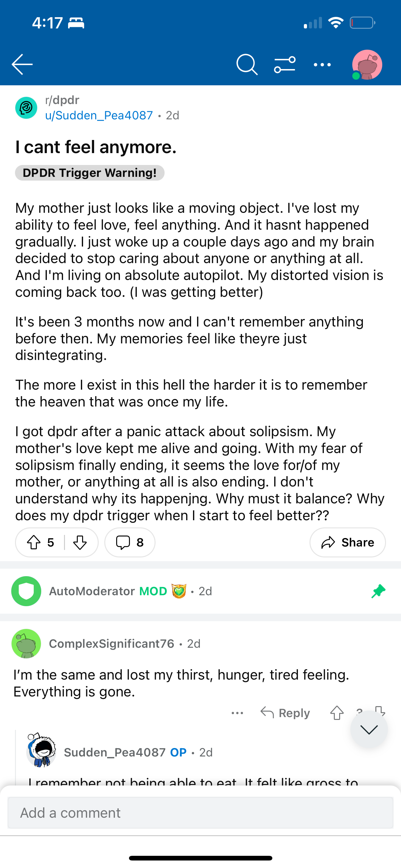Tap the Add a comment field
401x868 pixels.
pos(200,812)
